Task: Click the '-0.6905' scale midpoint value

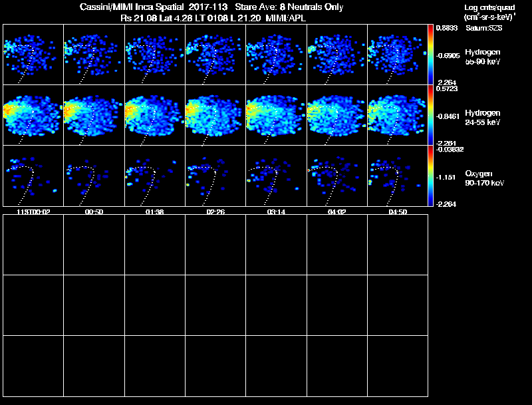Action: coord(448,56)
